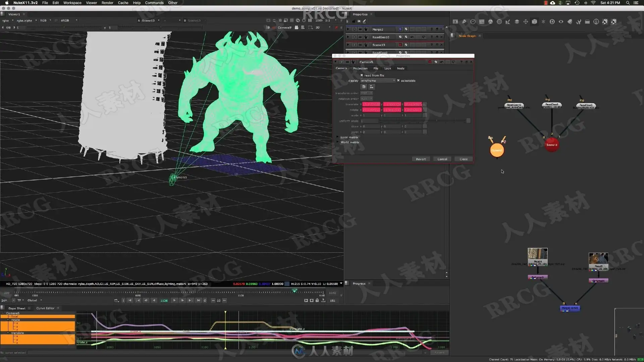The width and height of the screenshot is (644, 362).
Task: Open the ToolSets wrench icon
Action: click(579, 21)
